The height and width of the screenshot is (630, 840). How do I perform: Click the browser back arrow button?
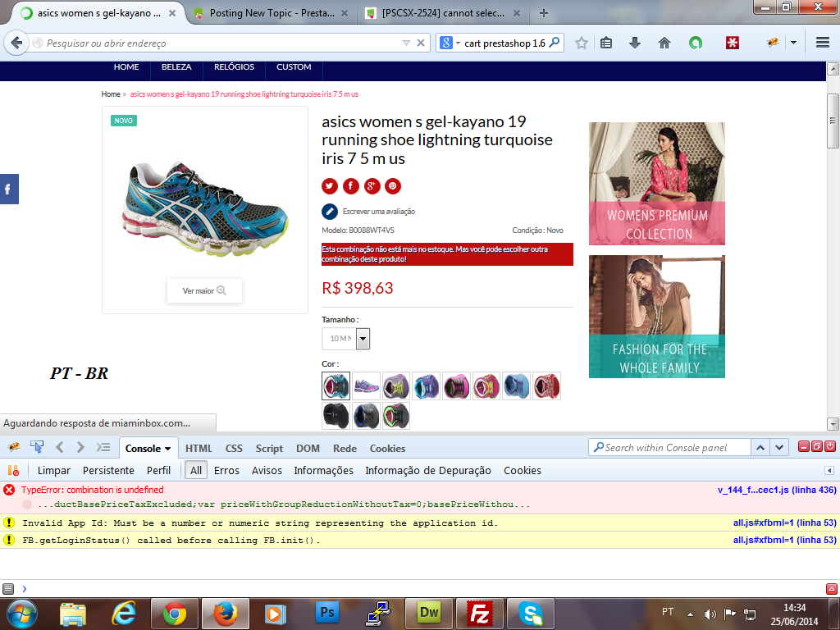(x=16, y=43)
